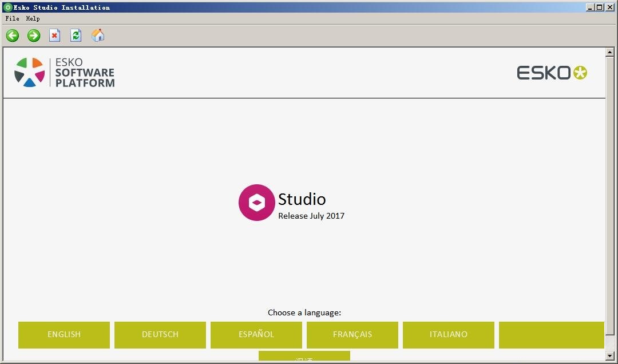Choose ENGLISH as installation language
618x364 pixels.
[x=64, y=335]
